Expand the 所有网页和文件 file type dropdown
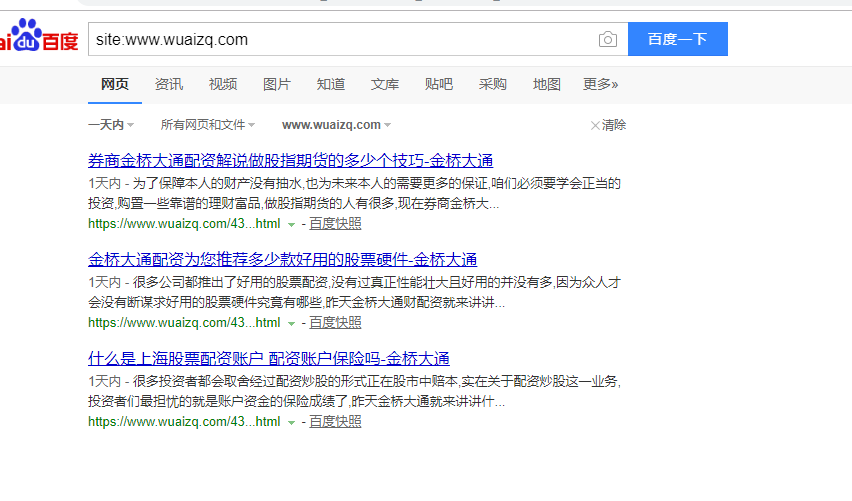Viewport: 852px width, 501px height. [207, 125]
